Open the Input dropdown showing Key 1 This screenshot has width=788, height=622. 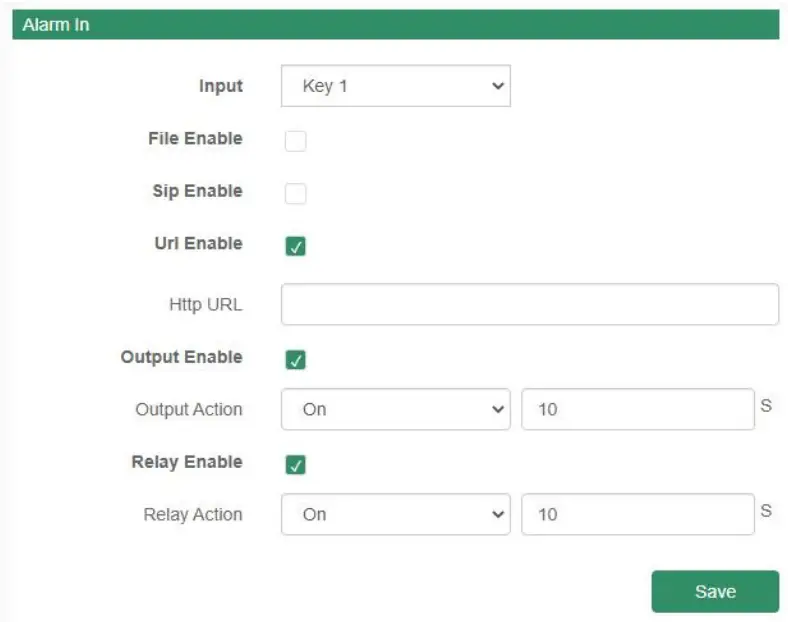[395, 86]
